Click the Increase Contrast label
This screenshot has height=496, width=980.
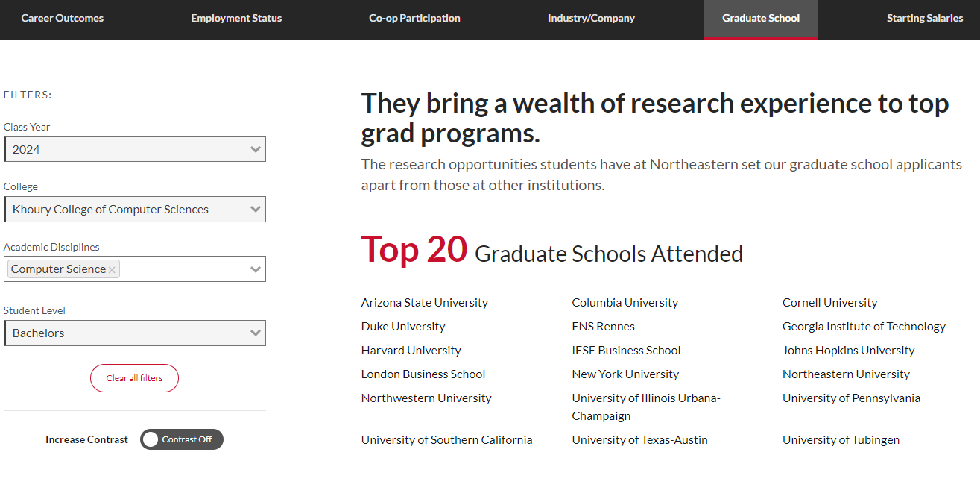pos(86,439)
